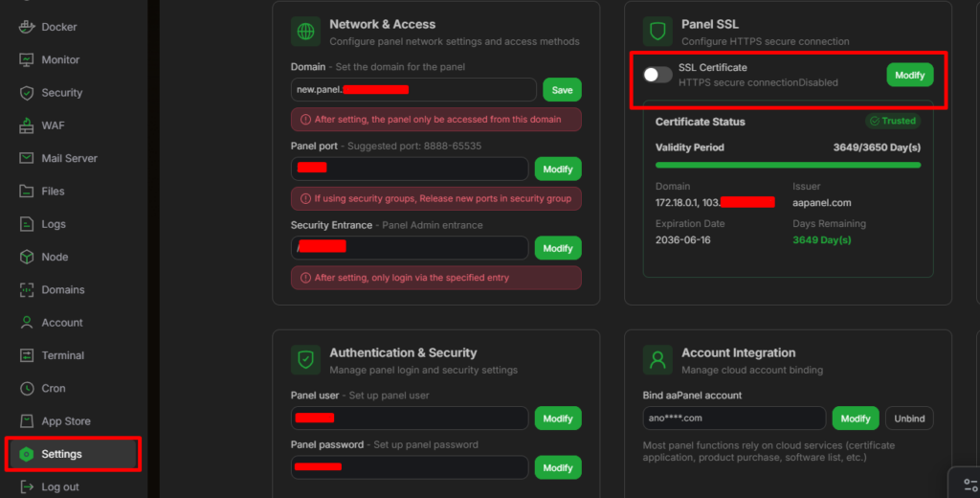Image resolution: width=980 pixels, height=498 pixels.
Task: Click the Node cube icon
Action: 26,257
